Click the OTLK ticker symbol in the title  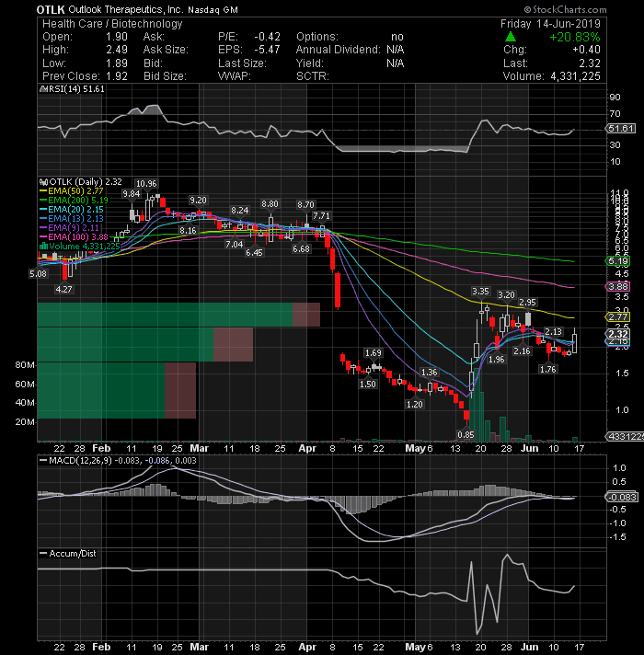tap(51, 9)
